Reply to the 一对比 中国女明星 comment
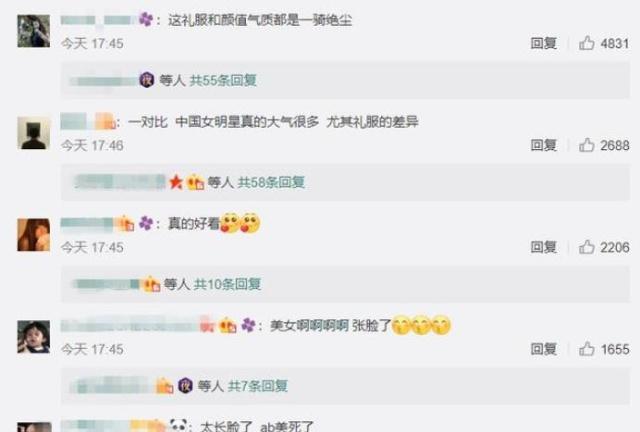 (x=544, y=145)
